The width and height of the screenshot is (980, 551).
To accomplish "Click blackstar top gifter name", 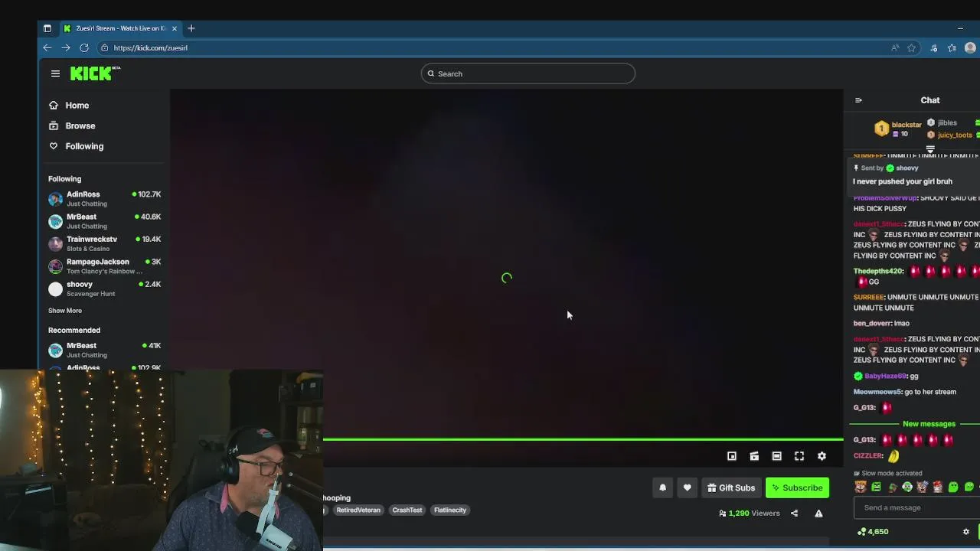I will (x=906, y=125).
